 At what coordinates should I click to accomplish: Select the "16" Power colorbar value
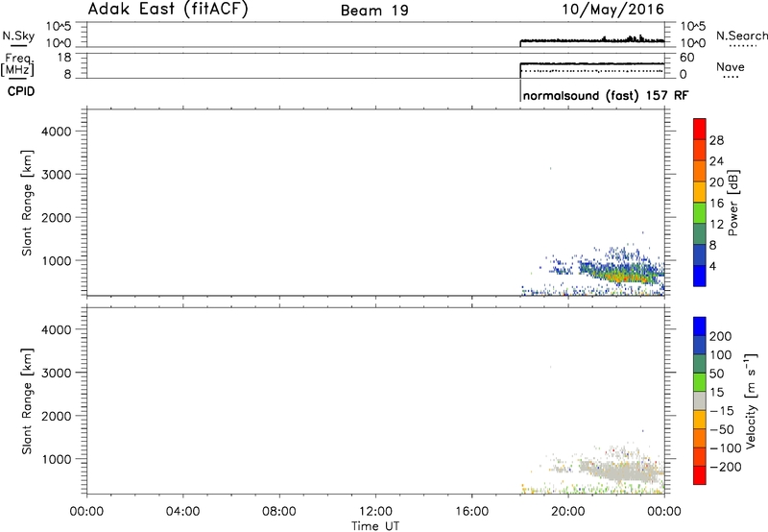click(x=716, y=204)
